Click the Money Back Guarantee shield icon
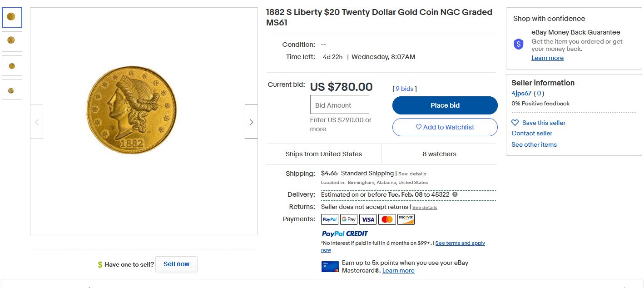Image resolution: width=644 pixels, height=288 pixels. (x=519, y=44)
